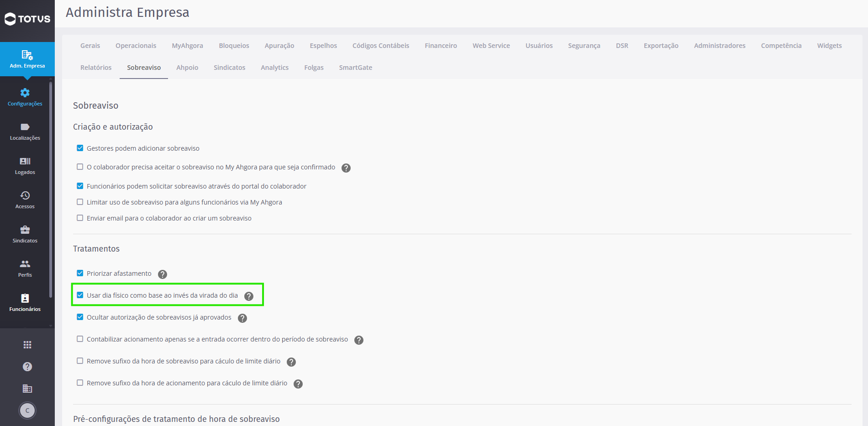
Task: Enable colaborador precisa aceitar sobreaviso checkbox
Action: click(80, 167)
